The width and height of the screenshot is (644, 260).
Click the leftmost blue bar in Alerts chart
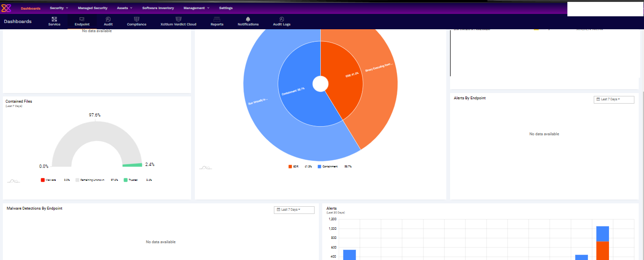[x=350, y=255]
